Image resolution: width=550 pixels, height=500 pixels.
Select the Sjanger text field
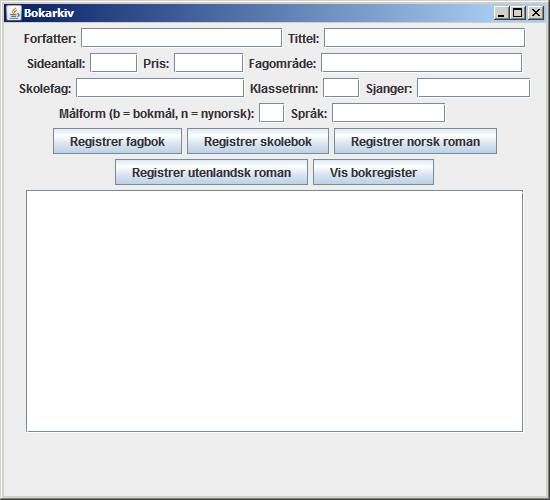pos(473,87)
